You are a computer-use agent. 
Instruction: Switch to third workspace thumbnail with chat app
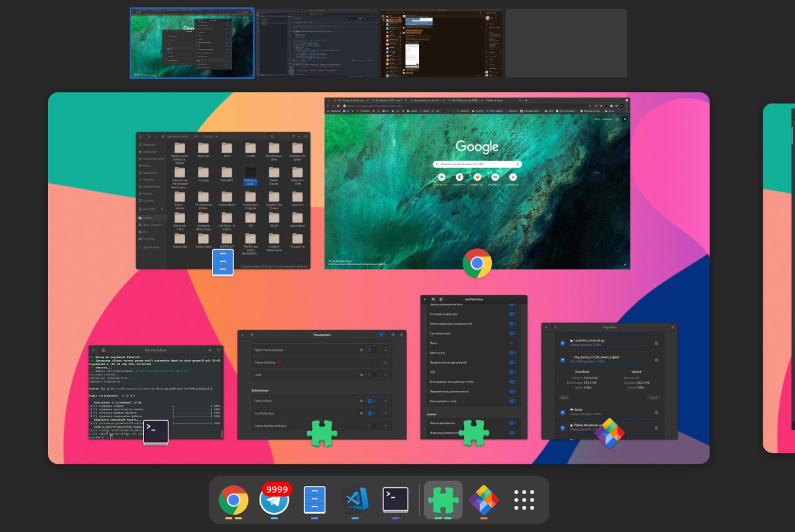click(x=442, y=43)
